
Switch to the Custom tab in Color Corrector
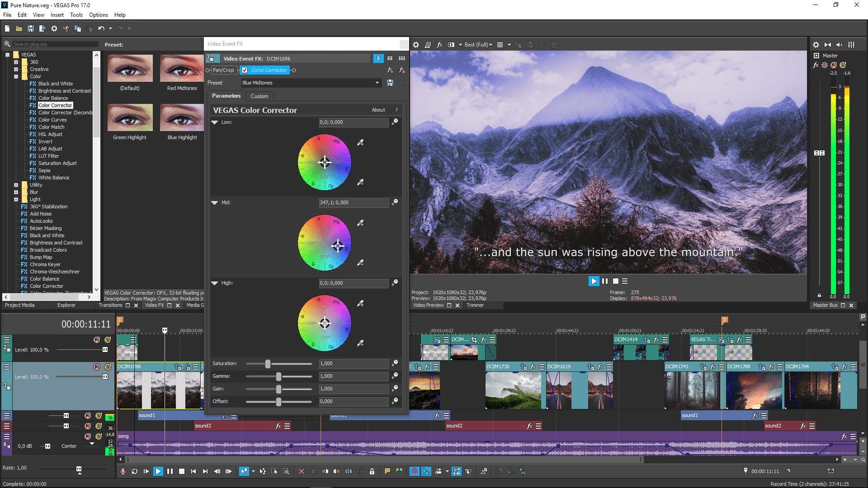click(x=259, y=96)
